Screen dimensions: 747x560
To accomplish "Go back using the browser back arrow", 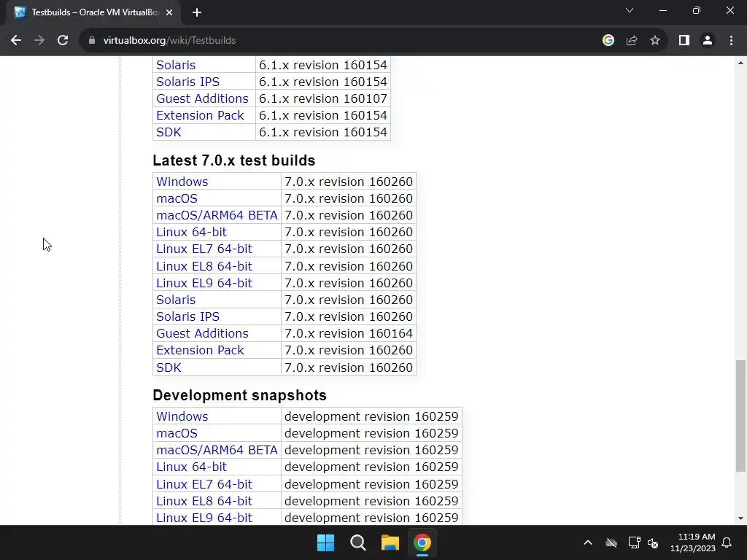I will pyautogui.click(x=16, y=41).
